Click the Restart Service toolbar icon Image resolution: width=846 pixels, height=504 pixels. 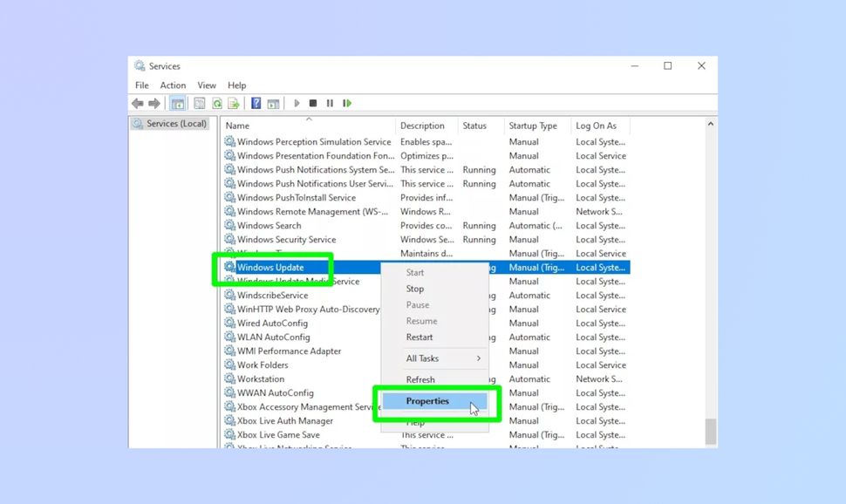347,103
